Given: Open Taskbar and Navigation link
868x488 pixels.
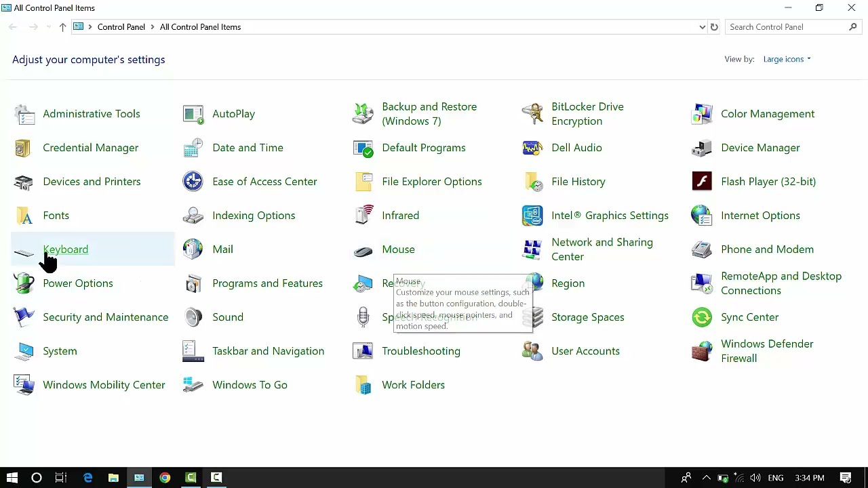Looking at the screenshot, I should (268, 351).
